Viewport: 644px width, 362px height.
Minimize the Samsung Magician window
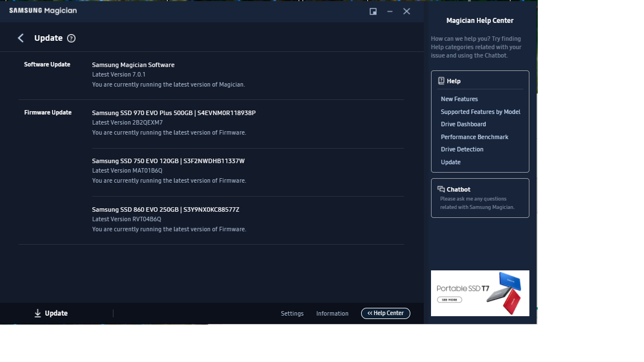390,12
